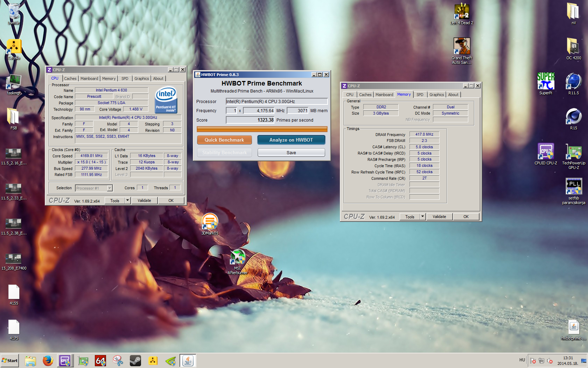Open the Windows Explorer taskbar icon
The image size is (588, 368).
point(30,361)
